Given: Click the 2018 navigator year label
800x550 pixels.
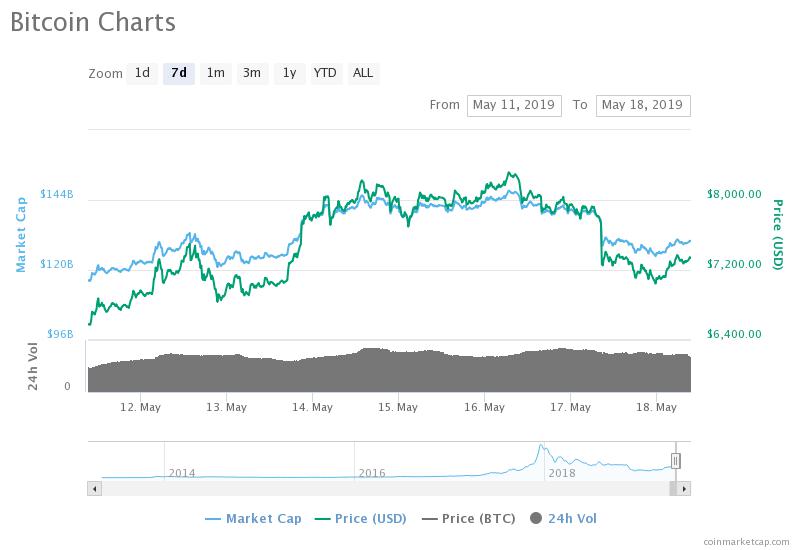Looking at the screenshot, I should [562, 473].
